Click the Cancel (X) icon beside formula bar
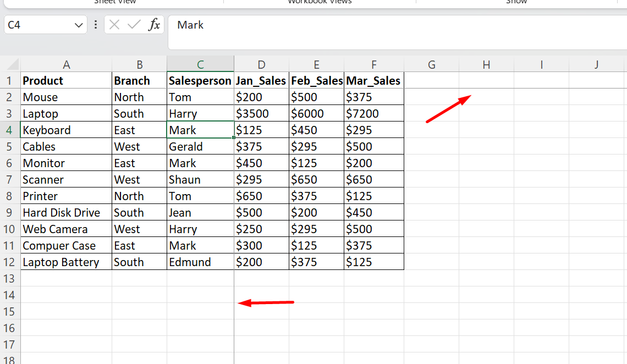 pos(115,25)
